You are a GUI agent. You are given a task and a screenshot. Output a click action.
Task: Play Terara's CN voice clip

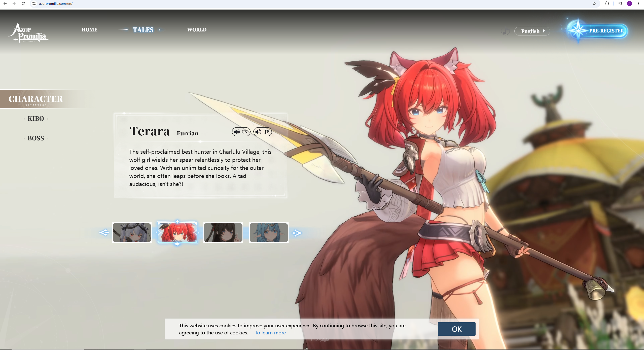[x=241, y=132]
